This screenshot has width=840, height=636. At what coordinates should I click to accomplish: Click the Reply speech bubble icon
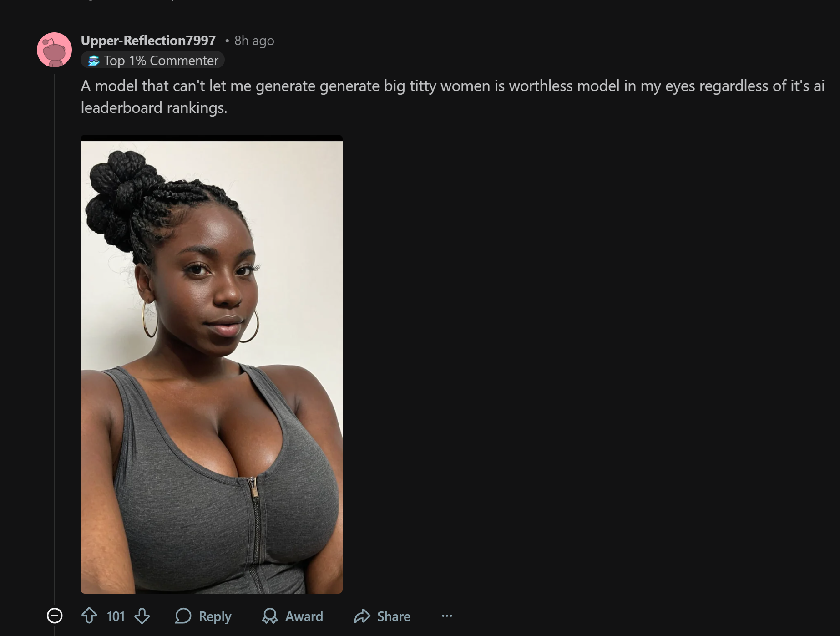coord(183,616)
